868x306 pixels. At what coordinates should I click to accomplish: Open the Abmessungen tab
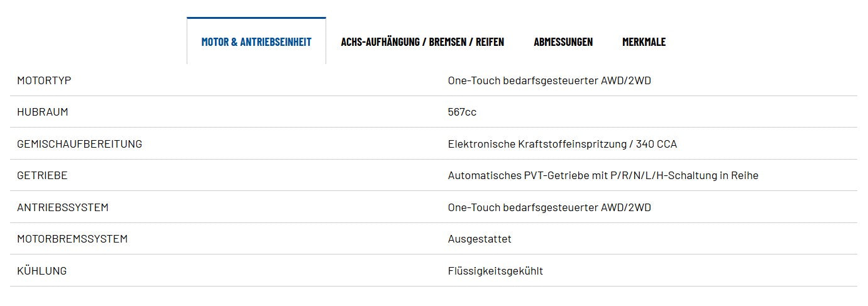click(x=563, y=41)
